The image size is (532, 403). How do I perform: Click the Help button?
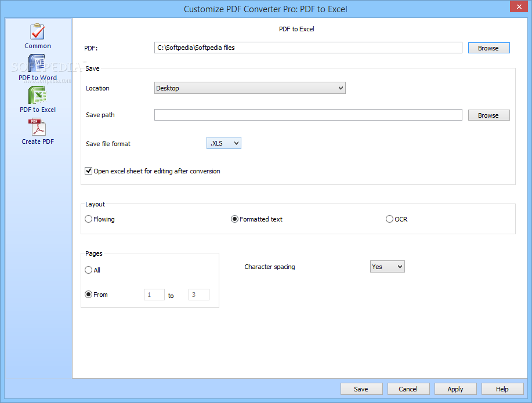[x=502, y=389]
